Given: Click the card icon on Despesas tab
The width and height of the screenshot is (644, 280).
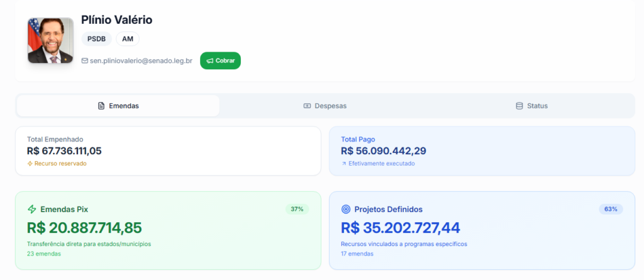Looking at the screenshot, I should 307,106.
